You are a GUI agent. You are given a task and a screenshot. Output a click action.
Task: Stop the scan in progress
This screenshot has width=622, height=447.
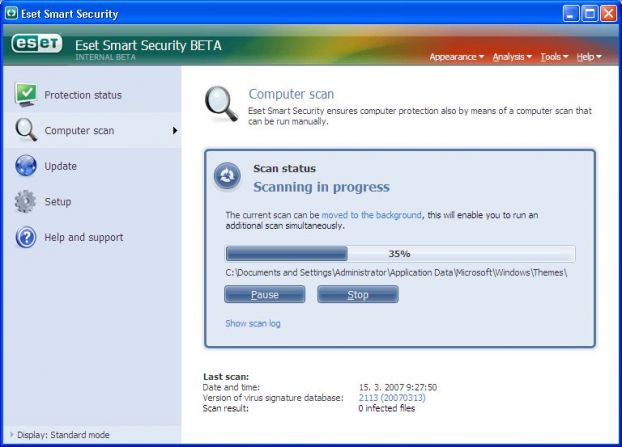357,295
